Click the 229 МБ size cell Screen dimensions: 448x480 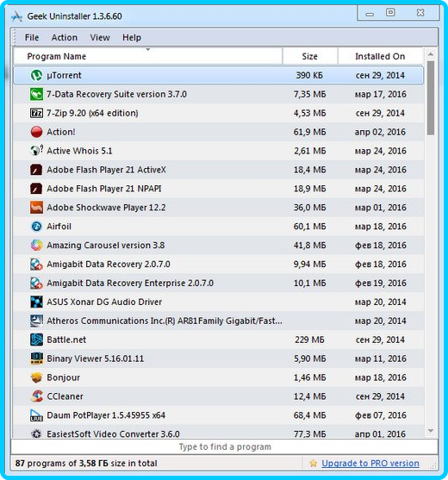(x=309, y=340)
